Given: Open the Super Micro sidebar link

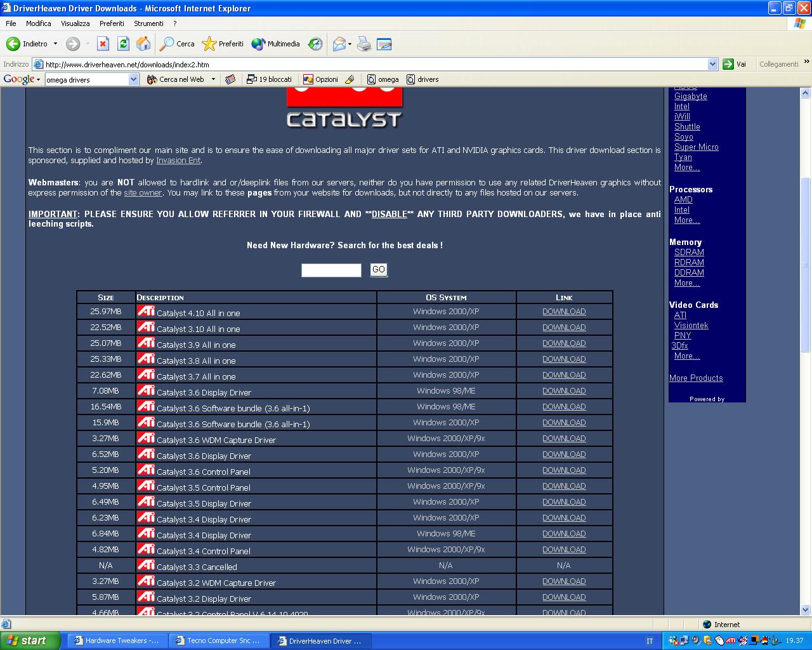Looking at the screenshot, I should [x=697, y=147].
